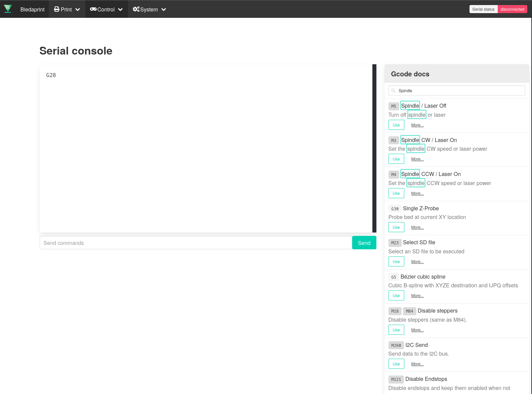This screenshot has height=394, width=532.
Task: Use the M3 Spindle CW command
Action: tap(396, 159)
